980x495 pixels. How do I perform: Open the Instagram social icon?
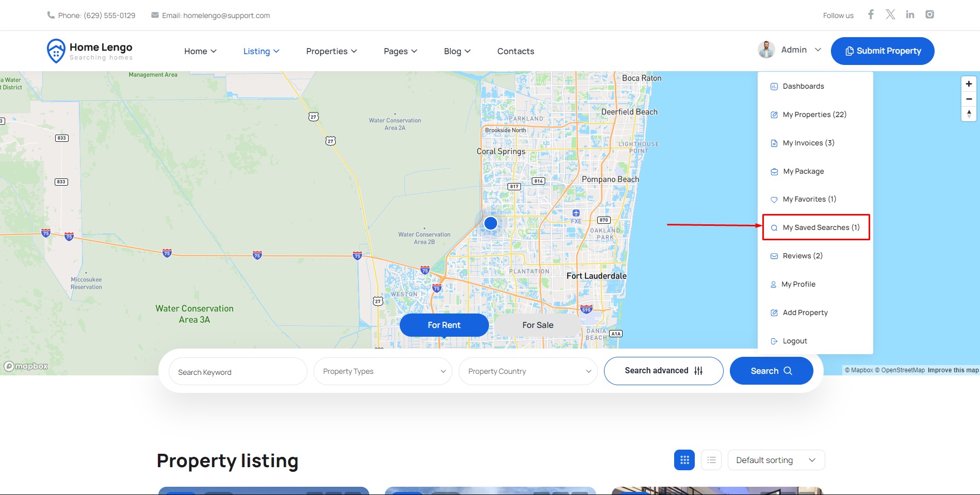point(929,14)
